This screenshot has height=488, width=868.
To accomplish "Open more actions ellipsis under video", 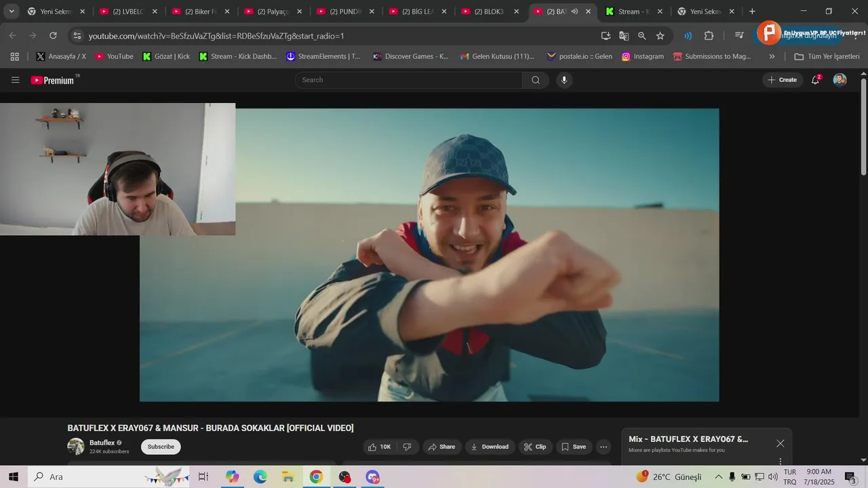I will [604, 447].
